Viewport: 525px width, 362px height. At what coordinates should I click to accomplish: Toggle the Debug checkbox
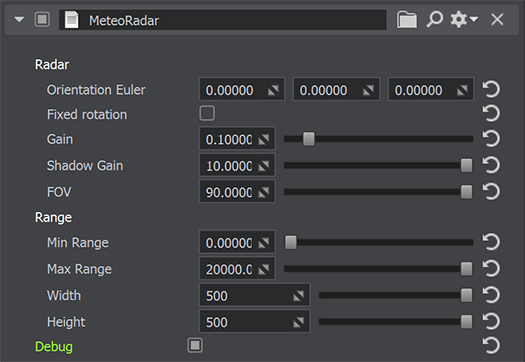[x=195, y=345]
